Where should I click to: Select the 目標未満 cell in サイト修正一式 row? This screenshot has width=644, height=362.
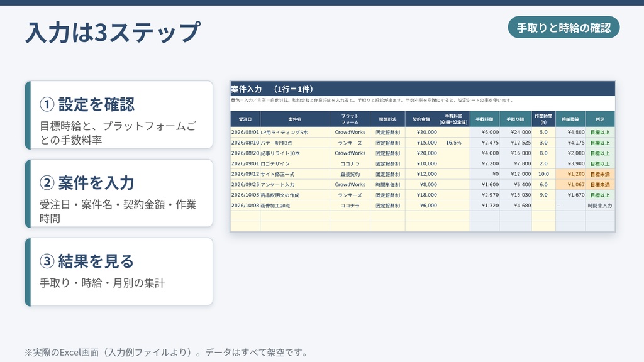pos(600,174)
